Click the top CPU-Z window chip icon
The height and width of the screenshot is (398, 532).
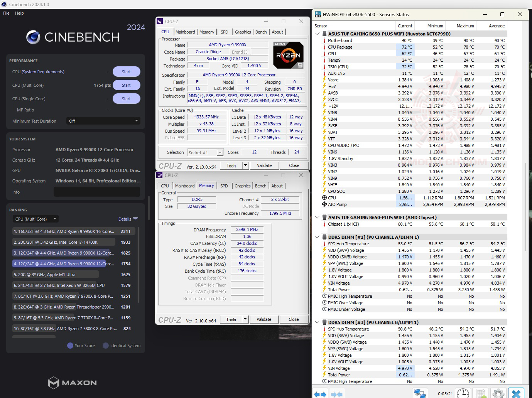coord(160,21)
